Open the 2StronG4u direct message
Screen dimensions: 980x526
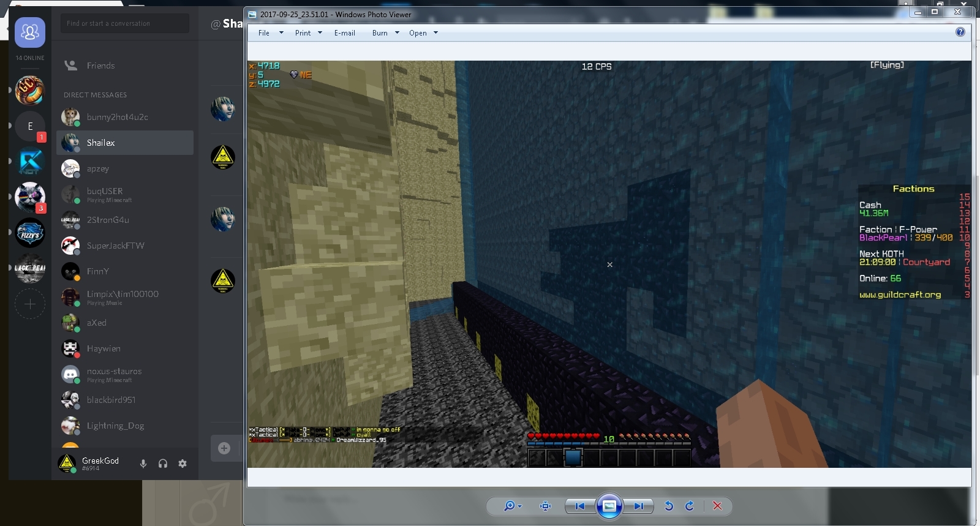tap(125, 220)
